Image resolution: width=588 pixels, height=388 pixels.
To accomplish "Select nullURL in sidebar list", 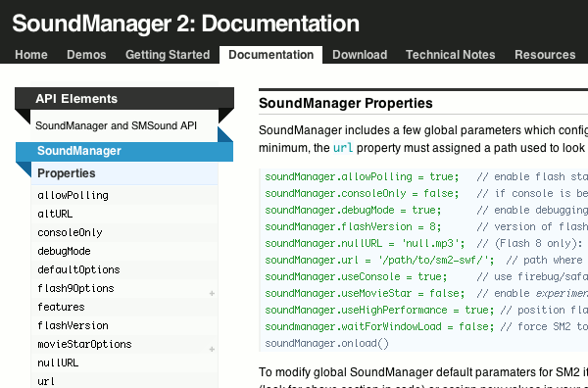I will 124,363.
